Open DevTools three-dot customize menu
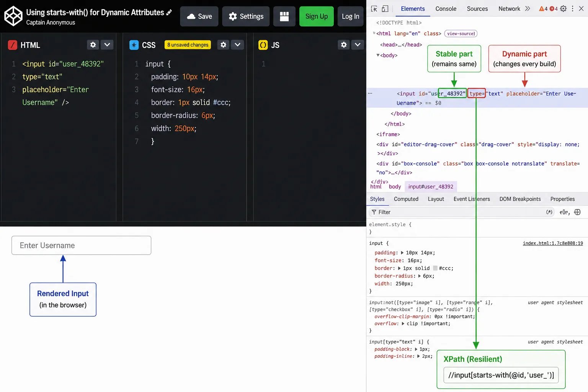This screenshot has height=392, width=588. click(573, 8)
